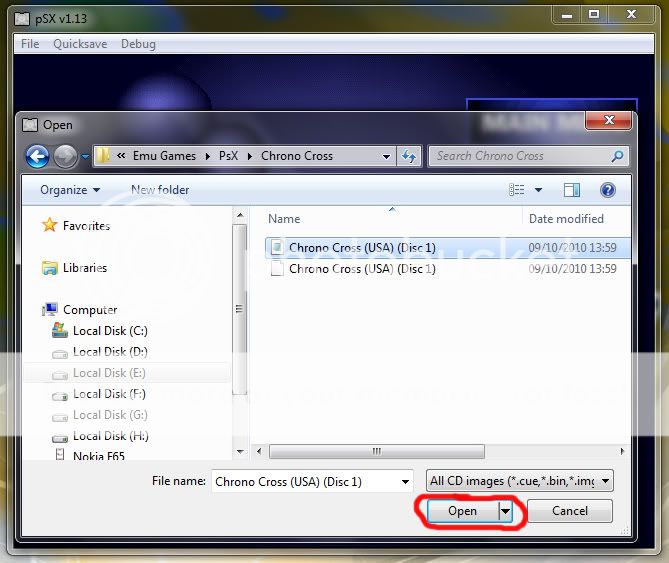The image size is (669, 563).
Task: Click the Favorites star icon
Action: click(x=49, y=225)
